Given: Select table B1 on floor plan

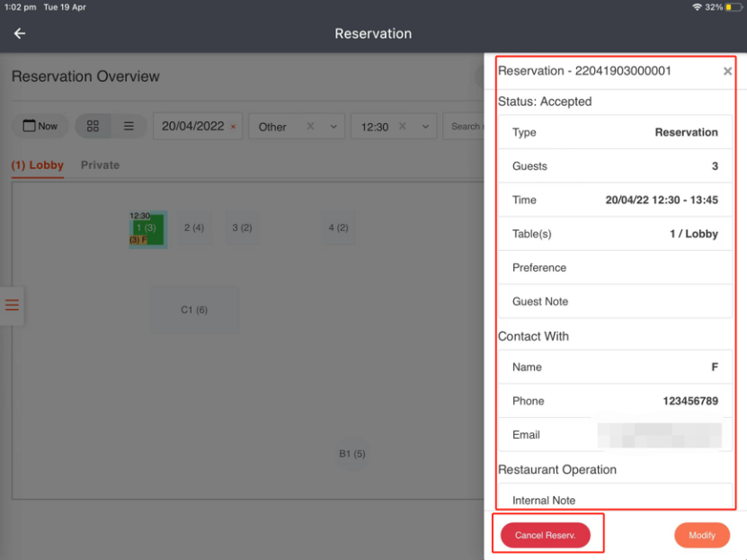Looking at the screenshot, I should (x=351, y=454).
